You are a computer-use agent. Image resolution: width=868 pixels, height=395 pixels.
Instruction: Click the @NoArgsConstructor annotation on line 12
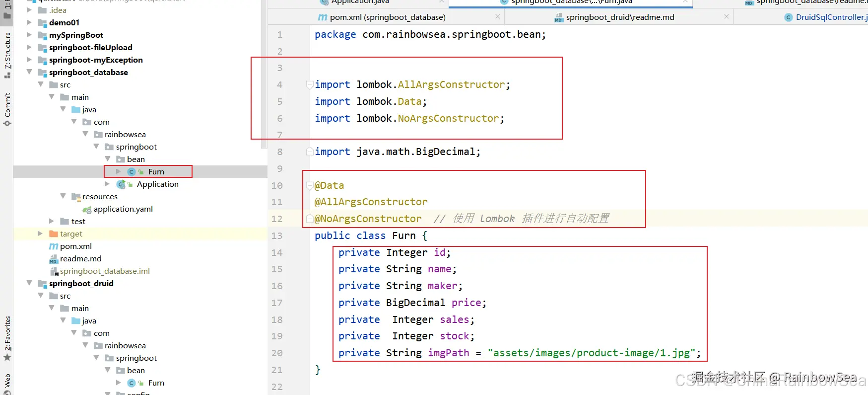click(368, 219)
